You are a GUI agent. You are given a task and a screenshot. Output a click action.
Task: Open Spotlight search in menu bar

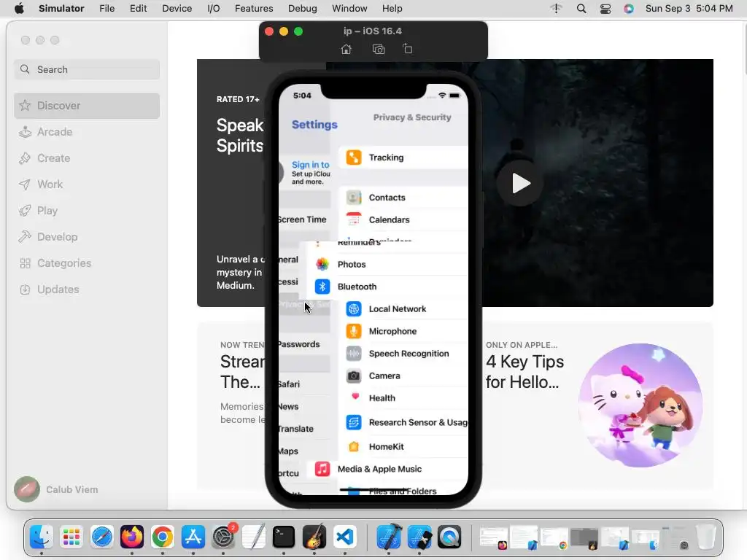[x=581, y=9]
